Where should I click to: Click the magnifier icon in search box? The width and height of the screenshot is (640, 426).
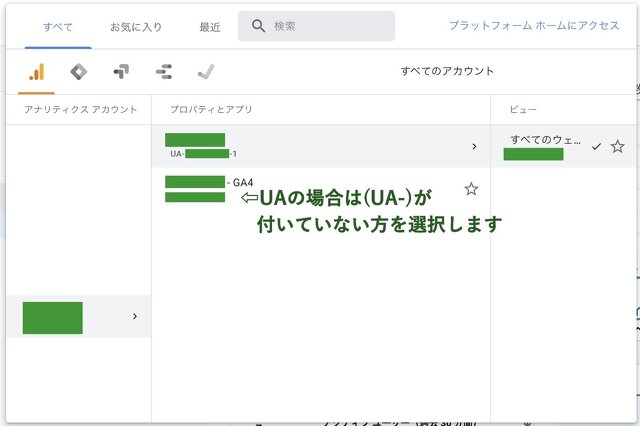259,26
